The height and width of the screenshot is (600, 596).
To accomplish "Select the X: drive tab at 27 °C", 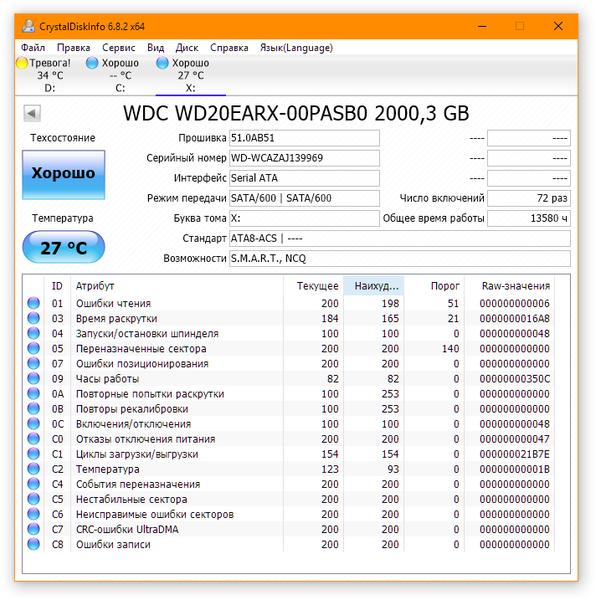I will point(191,75).
